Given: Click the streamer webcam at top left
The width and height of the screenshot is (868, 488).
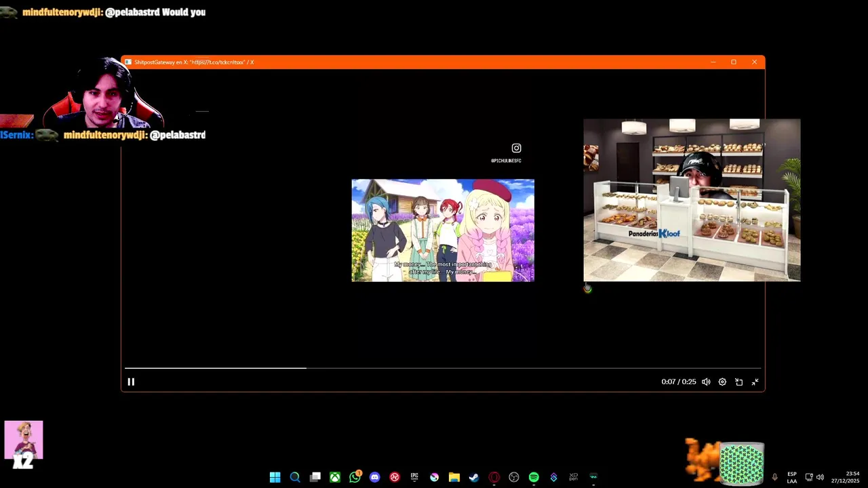Looking at the screenshot, I should [x=105, y=93].
